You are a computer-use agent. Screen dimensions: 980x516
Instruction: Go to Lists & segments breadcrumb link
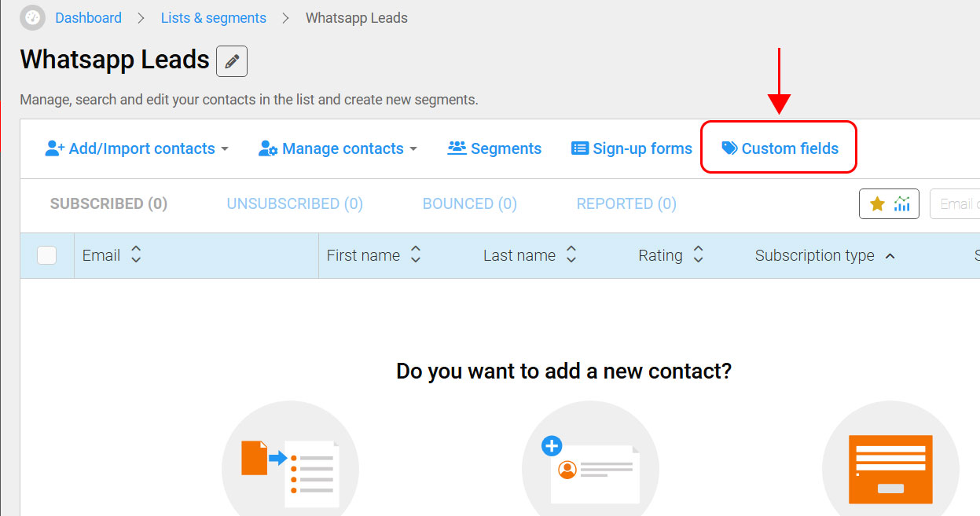pos(214,17)
